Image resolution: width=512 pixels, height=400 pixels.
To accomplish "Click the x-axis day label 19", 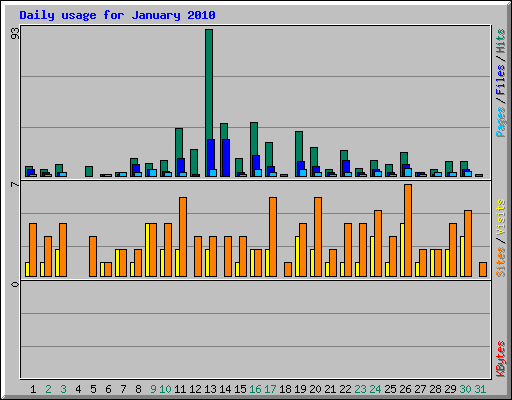I will [300, 389].
